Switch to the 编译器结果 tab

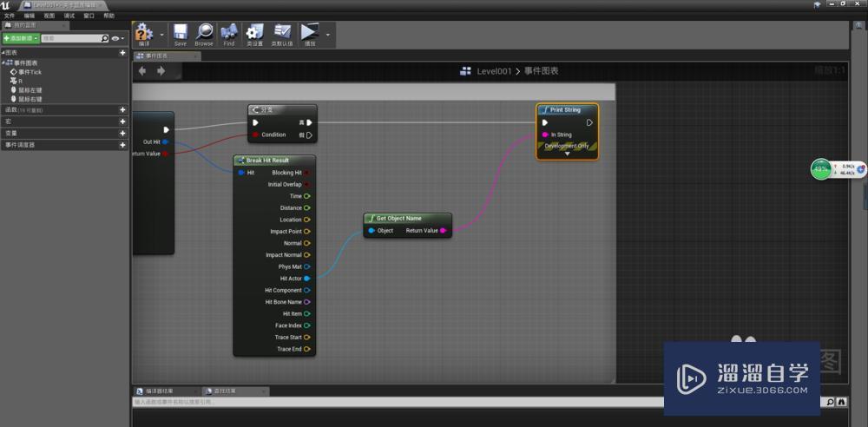click(166, 391)
